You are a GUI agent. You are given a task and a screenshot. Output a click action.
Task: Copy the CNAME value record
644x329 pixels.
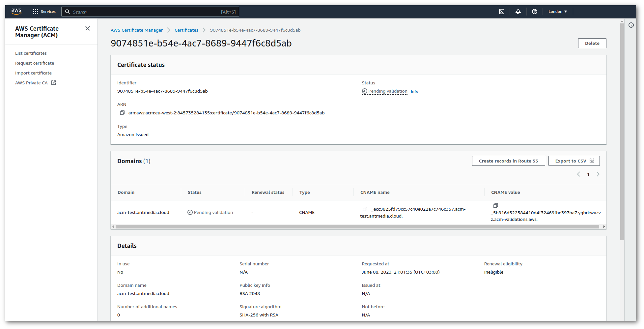pos(496,206)
